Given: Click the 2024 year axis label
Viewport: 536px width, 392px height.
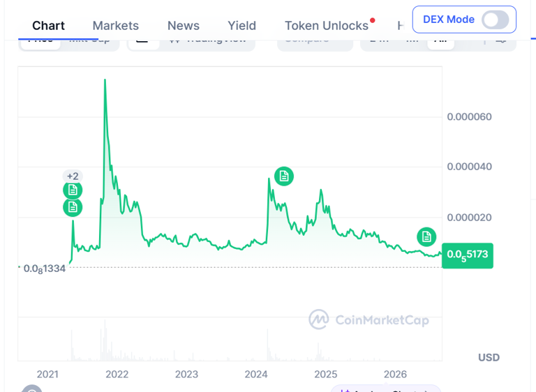Looking at the screenshot, I should click(x=256, y=375).
